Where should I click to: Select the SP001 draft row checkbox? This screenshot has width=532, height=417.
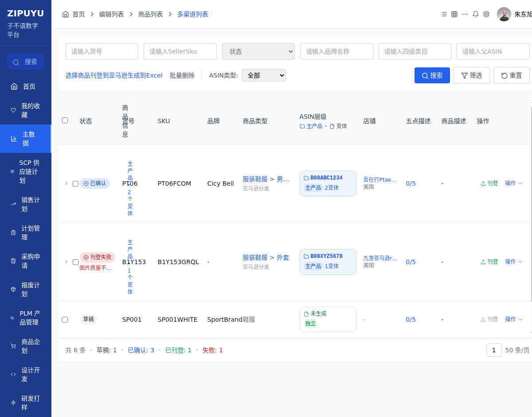tap(65, 320)
